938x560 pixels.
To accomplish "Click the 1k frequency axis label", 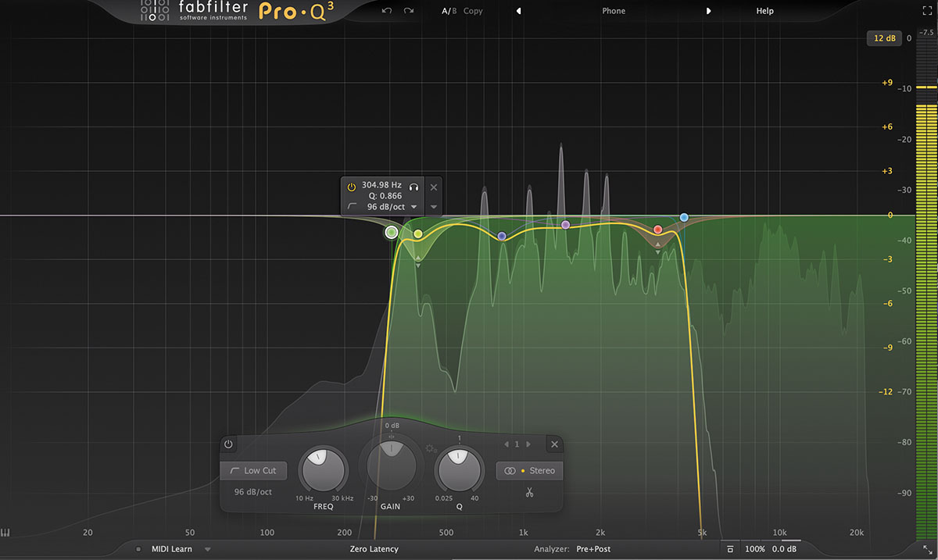I will point(523,533).
